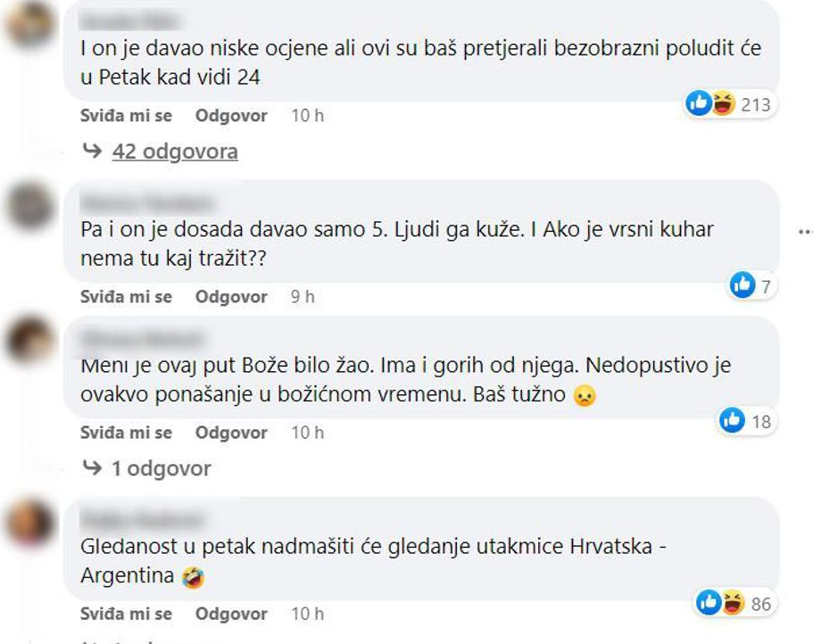The width and height of the screenshot is (813, 644).
Task: Expand the 42 odgovora replies
Action: pyautogui.click(x=174, y=152)
